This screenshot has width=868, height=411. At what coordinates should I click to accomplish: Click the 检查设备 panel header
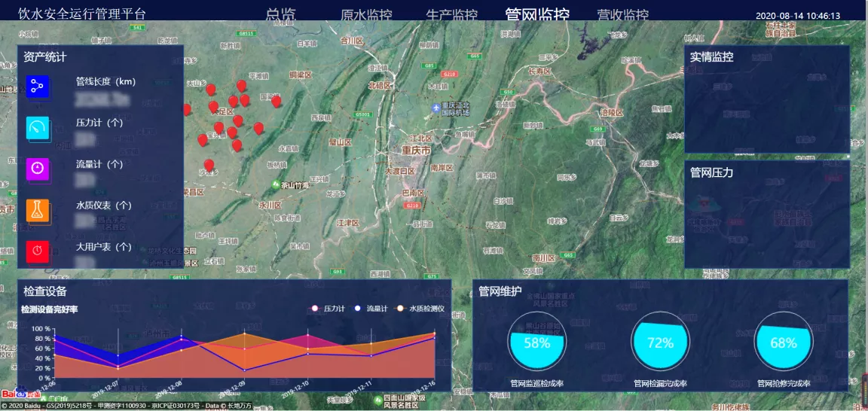[x=45, y=291]
